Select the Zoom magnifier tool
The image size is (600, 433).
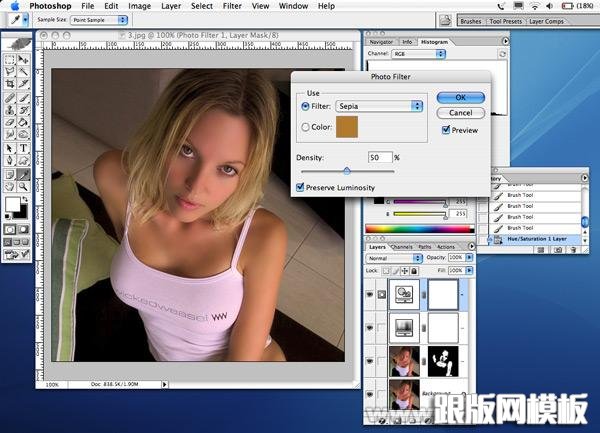click(23, 187)
